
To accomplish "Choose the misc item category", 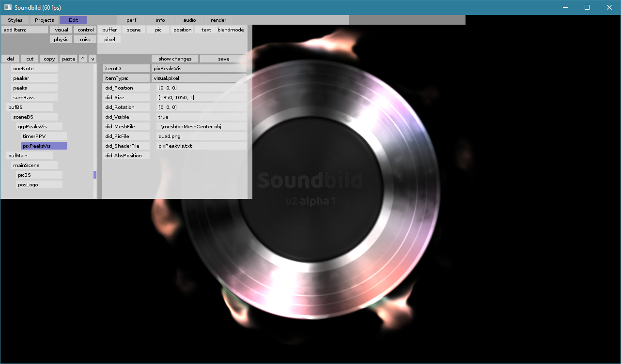I will tap(85, 39).
